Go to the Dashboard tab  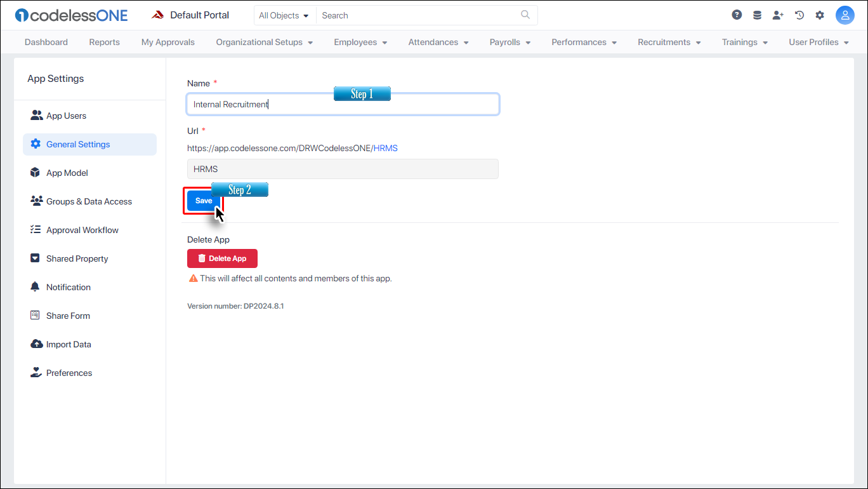point(46,43)
